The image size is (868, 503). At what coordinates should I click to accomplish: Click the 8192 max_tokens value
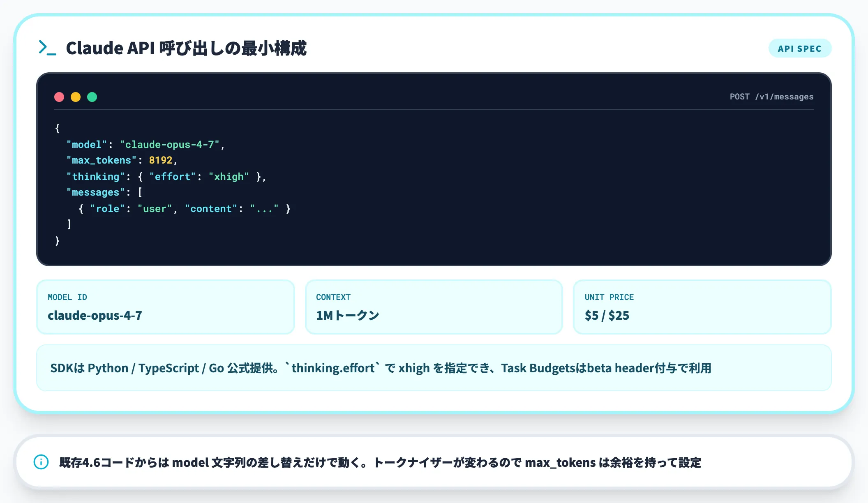(160, 160)
